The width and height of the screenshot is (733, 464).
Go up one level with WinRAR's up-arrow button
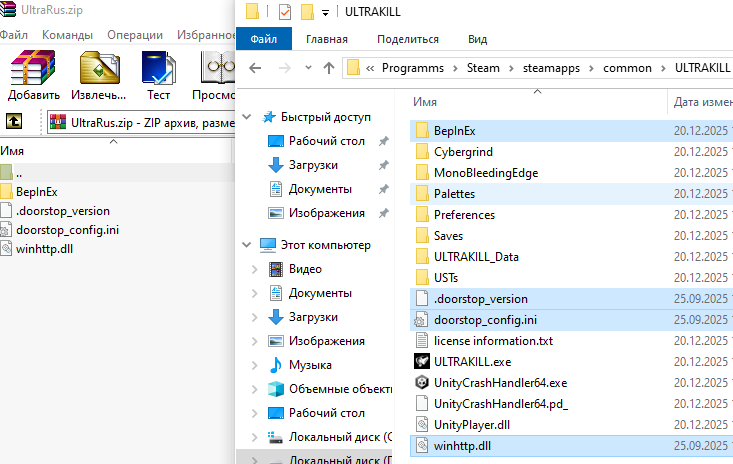[14, 121]
